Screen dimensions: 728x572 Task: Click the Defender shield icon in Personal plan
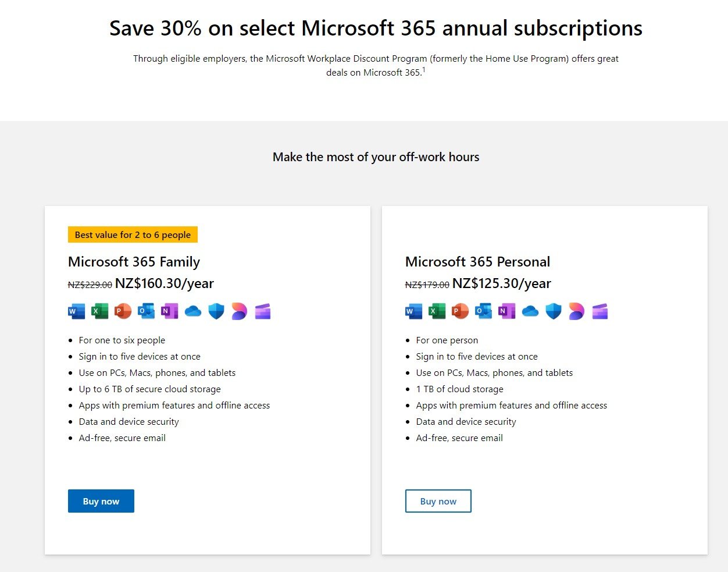(554, 311)
